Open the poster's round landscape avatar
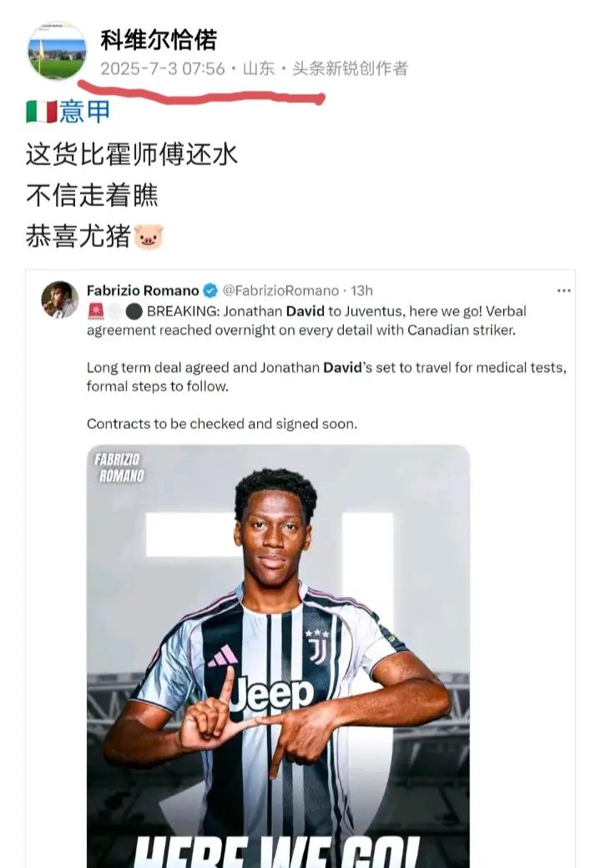Image resolution: width=601 pixels, height=868 pixels. (x=58, y=51)
